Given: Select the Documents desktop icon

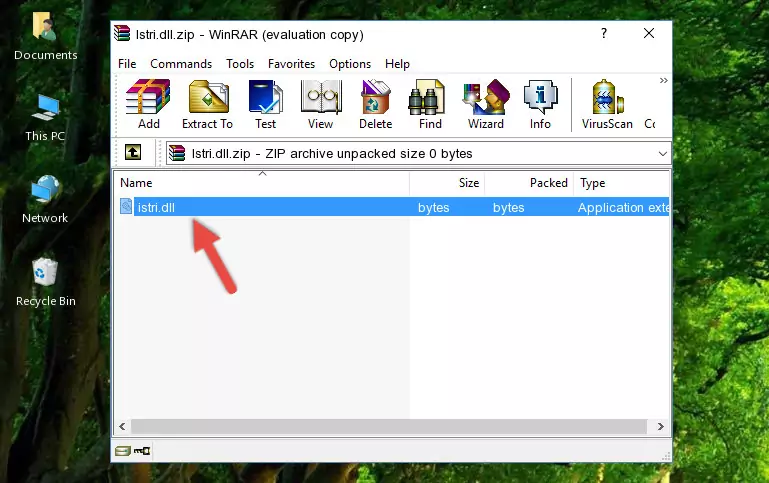Looking at the screenshot, I should [x=46, y=37].
